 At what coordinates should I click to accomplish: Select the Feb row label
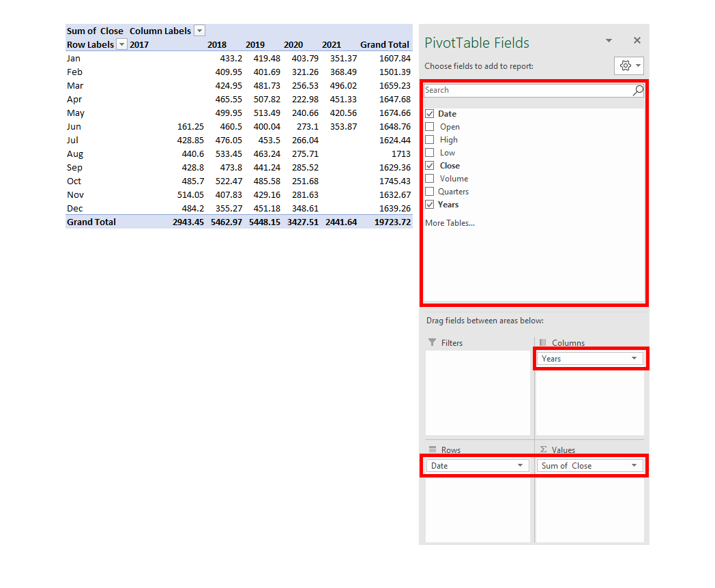74,72
